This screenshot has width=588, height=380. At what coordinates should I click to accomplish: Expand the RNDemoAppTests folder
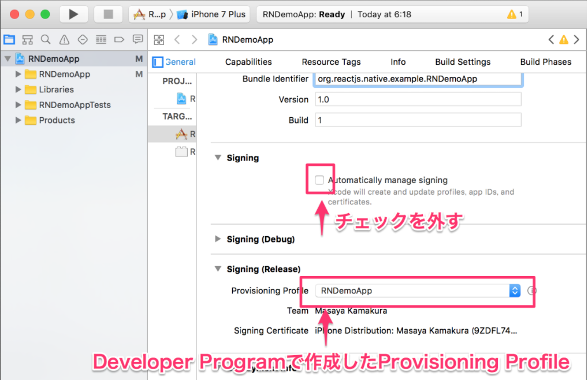(18, 105)
